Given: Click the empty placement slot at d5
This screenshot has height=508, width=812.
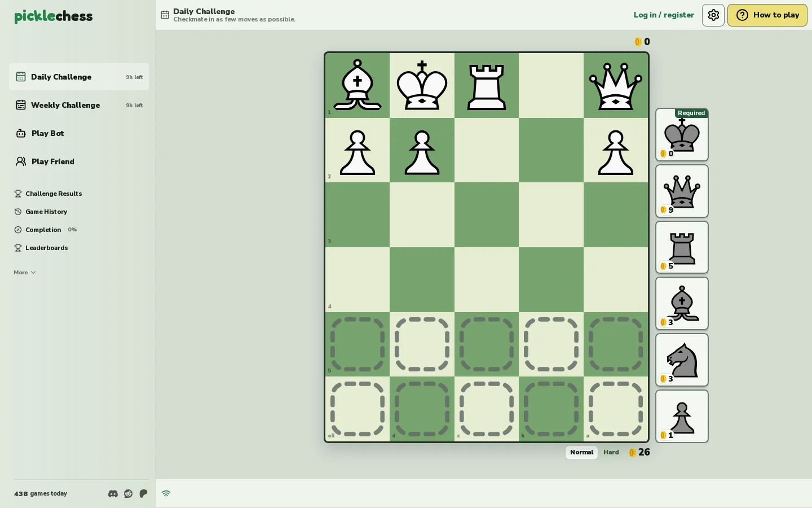Looking at the screenshot, I should pos(422,344).
